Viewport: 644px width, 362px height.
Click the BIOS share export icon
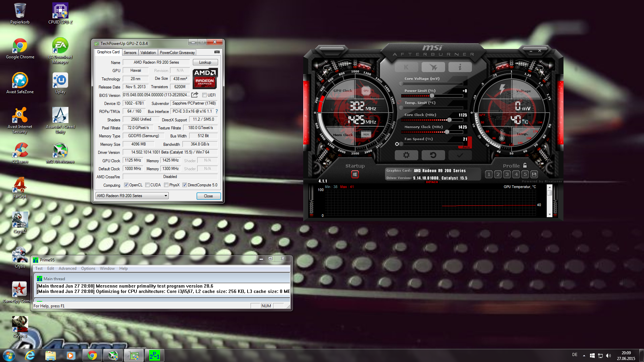pyautogui.click(x=195, y=95)
